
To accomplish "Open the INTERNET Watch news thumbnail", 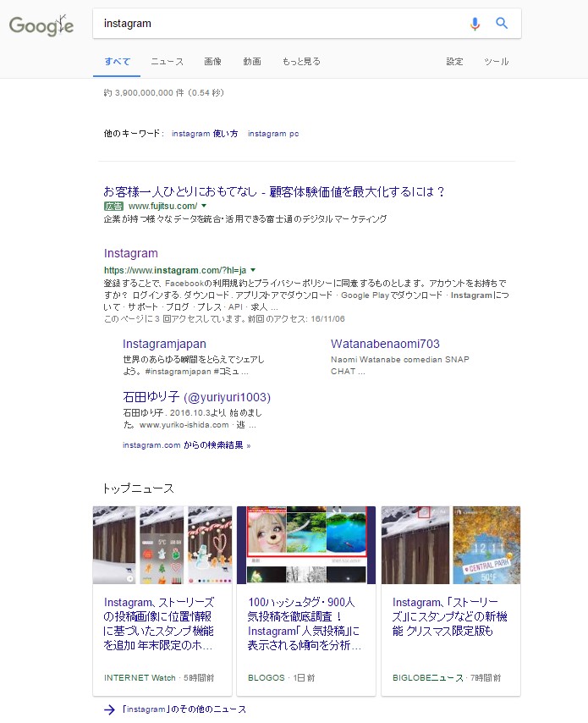I will [x=162, y=545].
